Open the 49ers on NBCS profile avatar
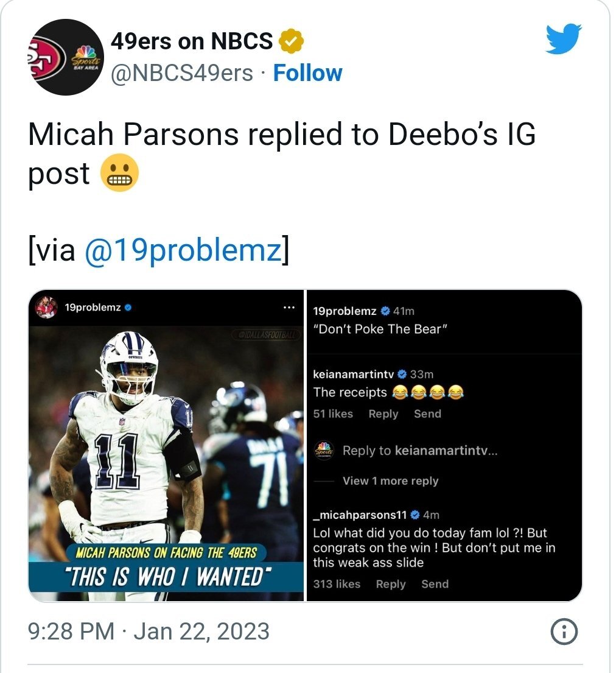Viewport: 616px width, 673px height. coord(66,57)
